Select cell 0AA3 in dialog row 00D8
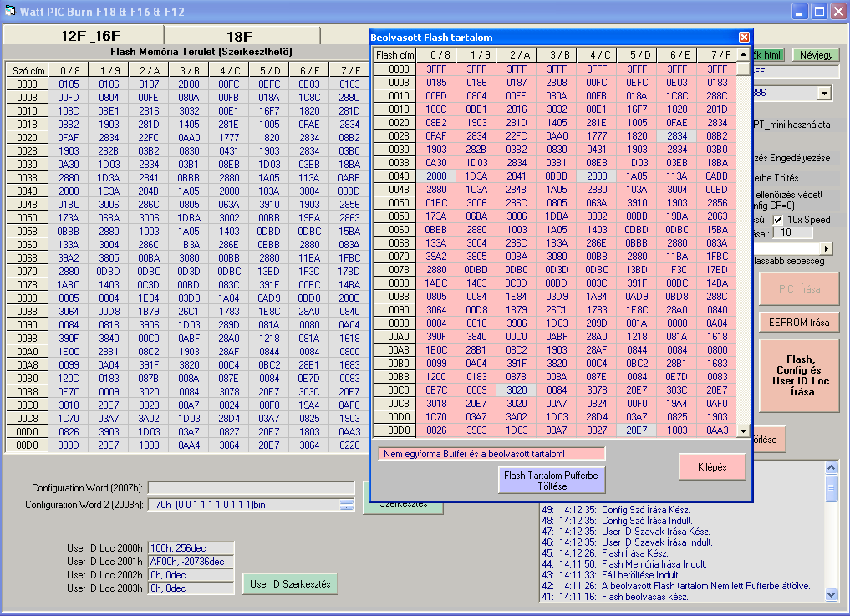 tap(717, 430)
